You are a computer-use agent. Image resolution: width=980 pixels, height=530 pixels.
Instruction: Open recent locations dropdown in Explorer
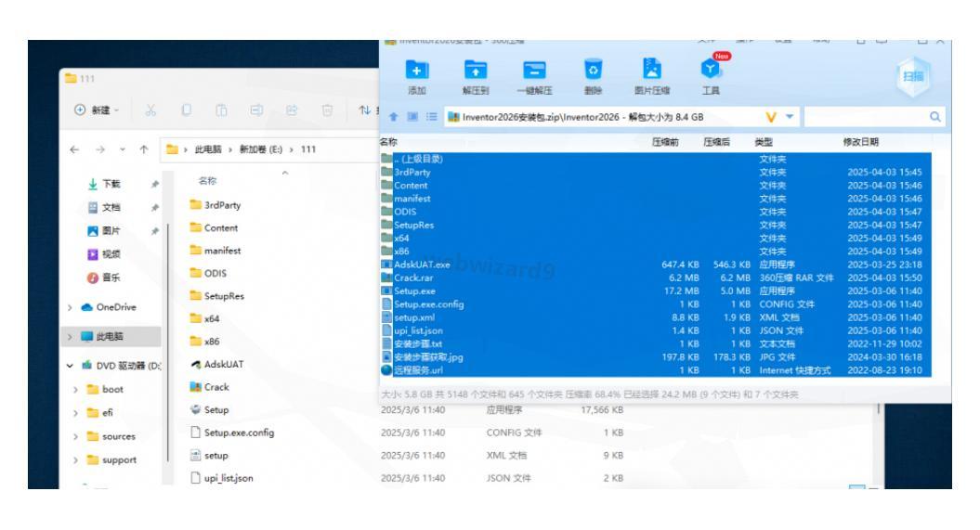click(x=123, y=149)
